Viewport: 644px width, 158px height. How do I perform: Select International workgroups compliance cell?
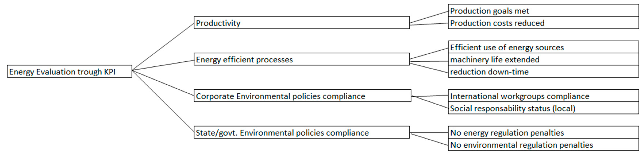543,96
